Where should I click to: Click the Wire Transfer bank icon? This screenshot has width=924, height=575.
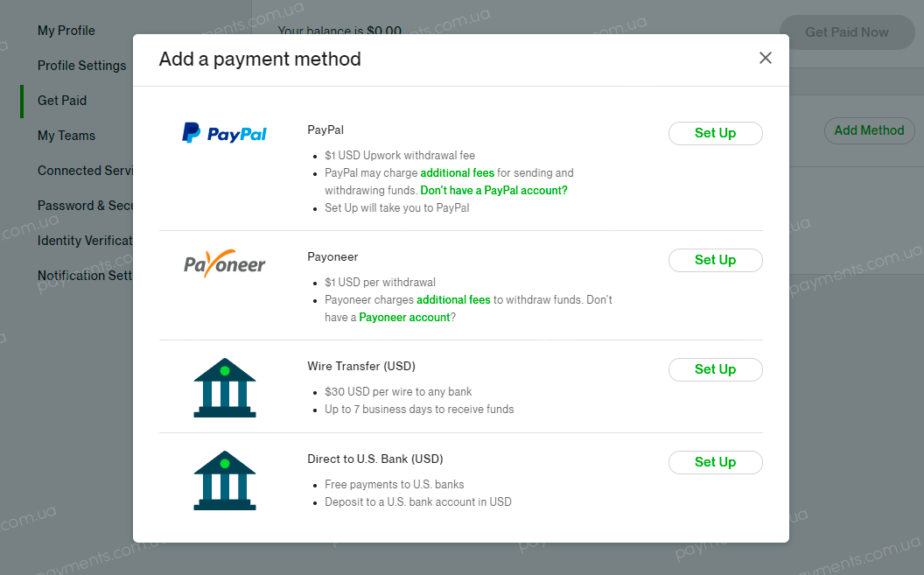click(x=225, y=388)
